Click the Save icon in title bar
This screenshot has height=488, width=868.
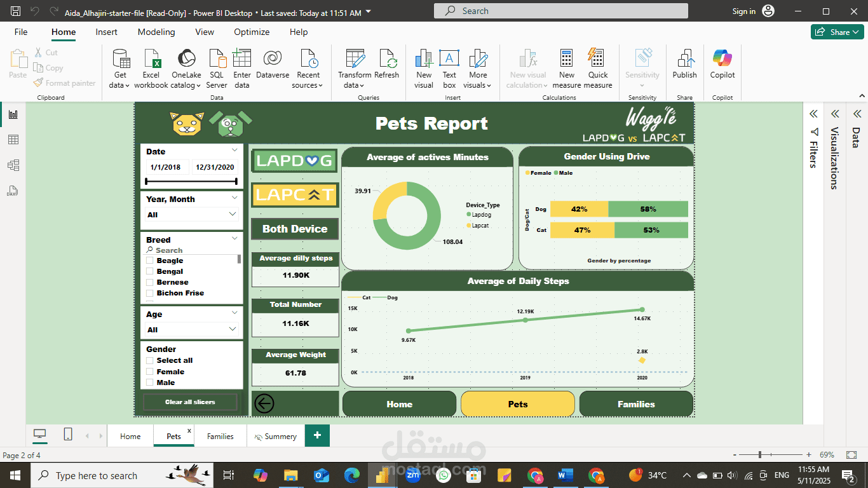click(16, 11)
